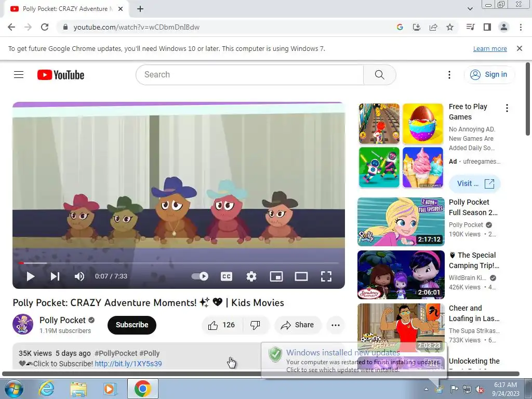
Task: Open Windows Media Player from taskbar
Action: coord(110,389)
